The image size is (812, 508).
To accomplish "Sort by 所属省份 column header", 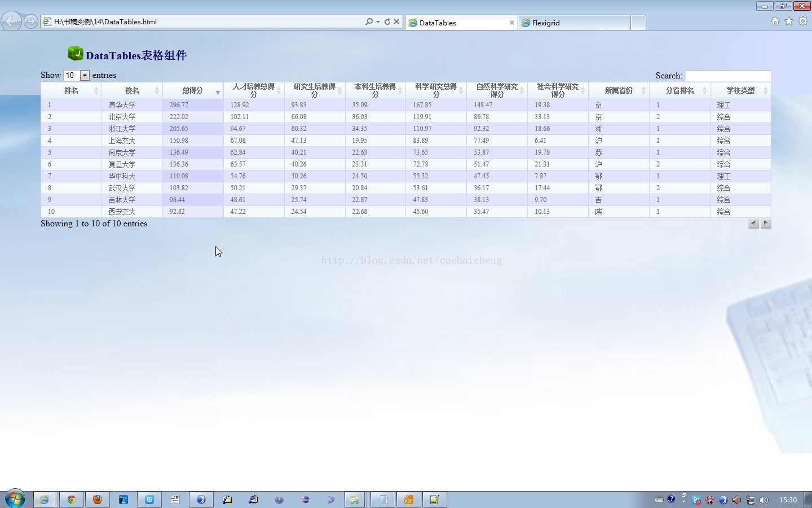I will point(619,90).
